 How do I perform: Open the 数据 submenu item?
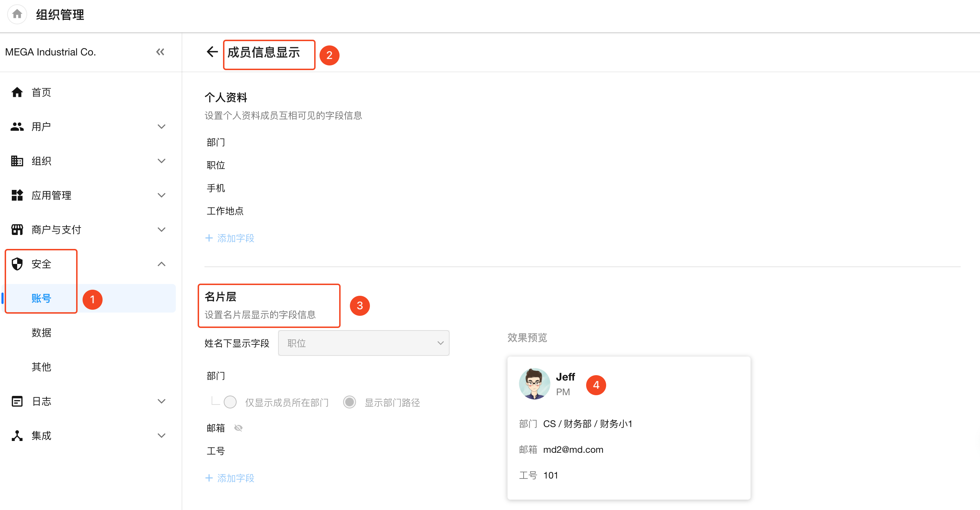(x=41, y=333)
